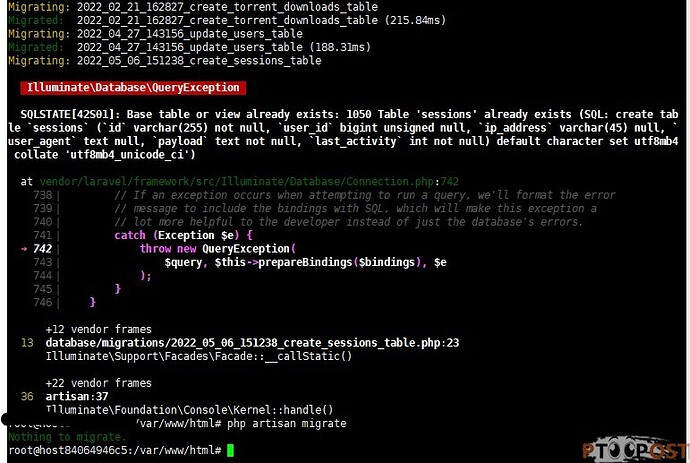
Task: Click the 'throw new QueryException(' code line
Action: [218, 249]
